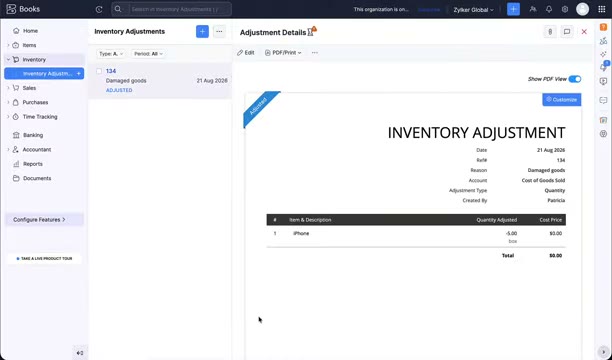Click the global quick-create plus button in top bar
This screenshot has height=360, width=612.
click(x=513, y=9)
